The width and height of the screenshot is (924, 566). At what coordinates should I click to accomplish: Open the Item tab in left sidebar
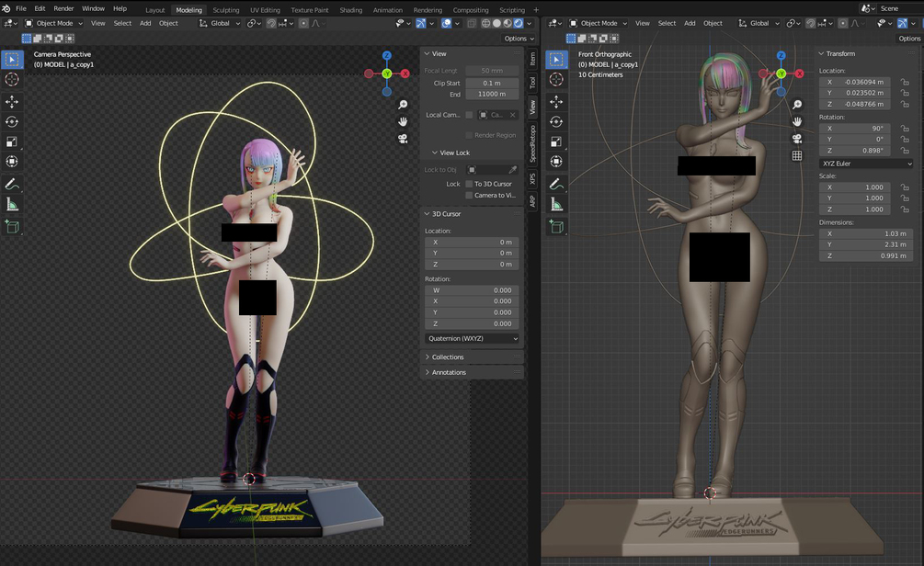[x=532, y=58]
